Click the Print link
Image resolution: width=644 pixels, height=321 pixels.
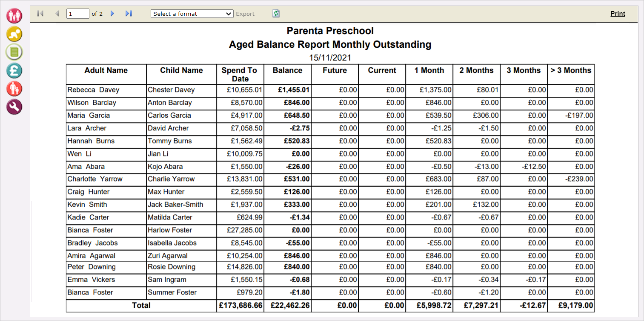click(618, 14)
